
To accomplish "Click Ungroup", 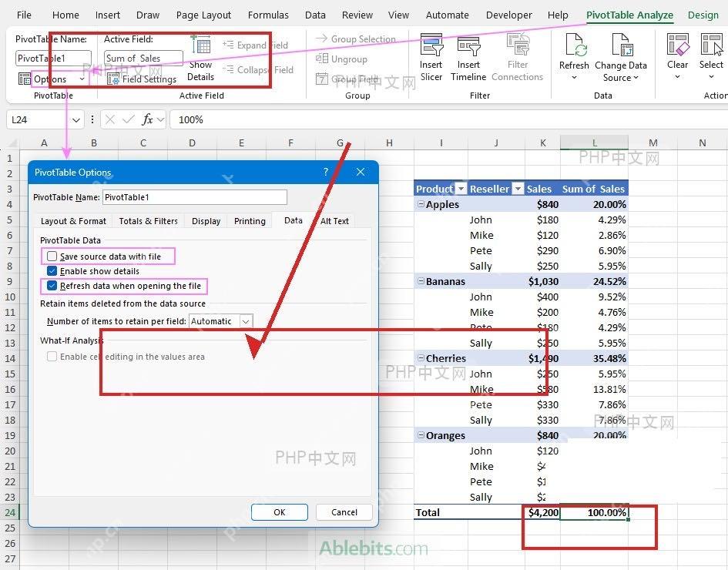I will [342, 59].
